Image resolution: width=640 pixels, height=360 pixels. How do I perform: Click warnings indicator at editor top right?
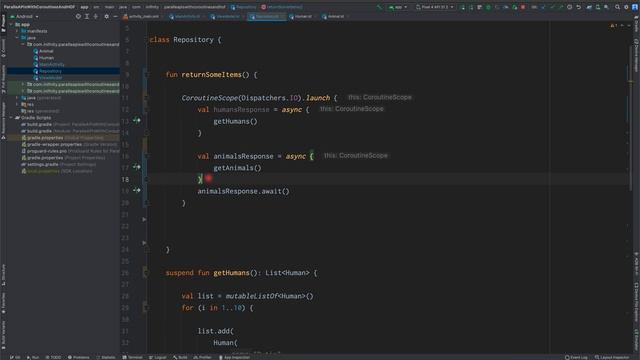613,26
